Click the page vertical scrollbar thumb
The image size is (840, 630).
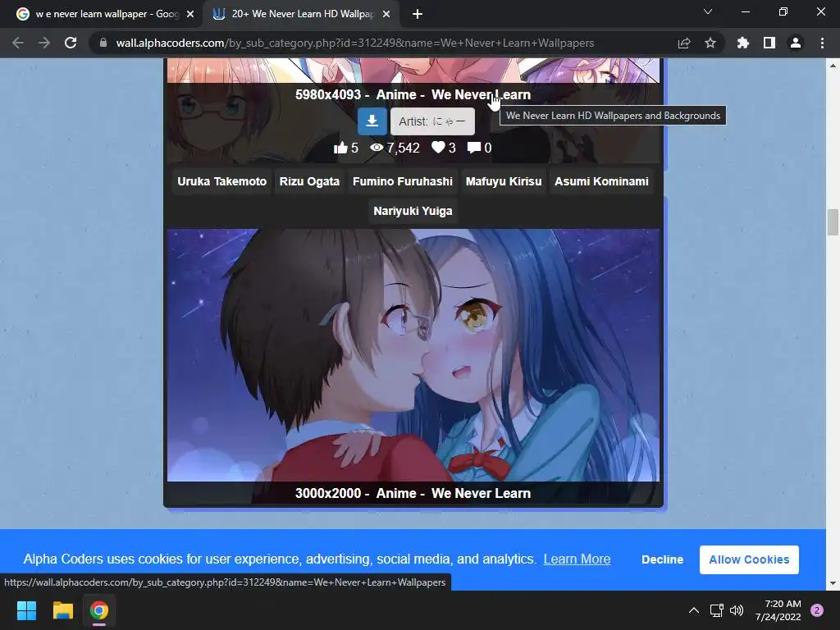coord(833,222)
